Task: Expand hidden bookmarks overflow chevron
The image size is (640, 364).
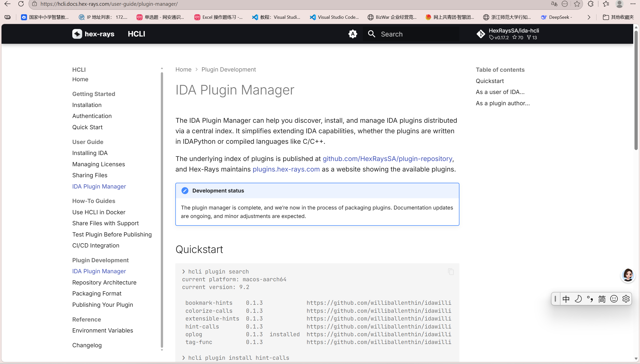Action: (x=589, y=17)
